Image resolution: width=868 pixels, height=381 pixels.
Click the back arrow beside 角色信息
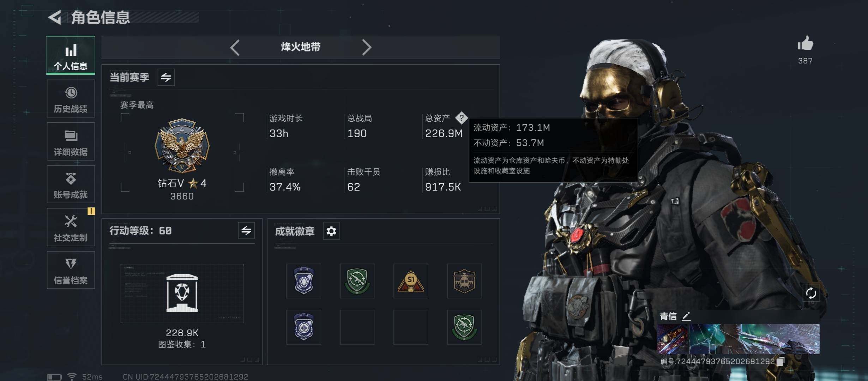click(55, 17)
